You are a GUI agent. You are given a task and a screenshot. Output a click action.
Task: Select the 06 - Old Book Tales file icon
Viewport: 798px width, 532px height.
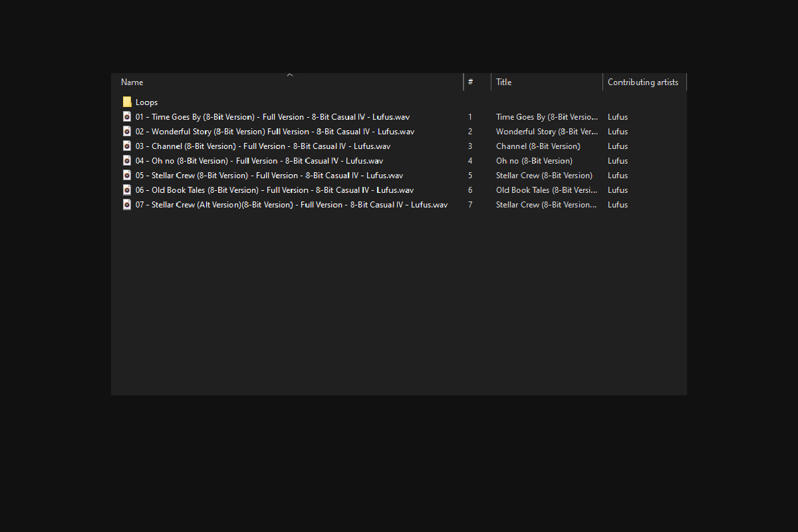click(x=127, y=190)
